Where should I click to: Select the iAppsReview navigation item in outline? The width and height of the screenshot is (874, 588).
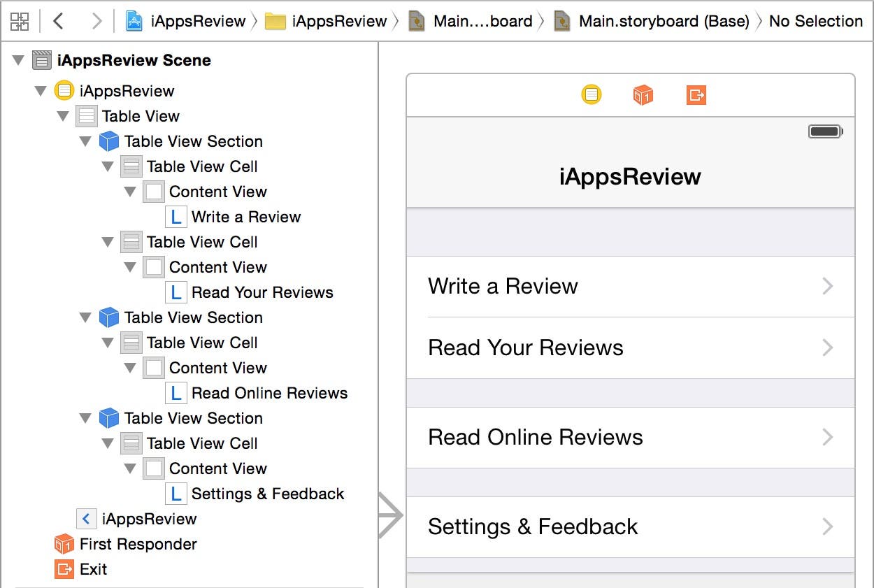pyautogui.click(x=148, y=519)
